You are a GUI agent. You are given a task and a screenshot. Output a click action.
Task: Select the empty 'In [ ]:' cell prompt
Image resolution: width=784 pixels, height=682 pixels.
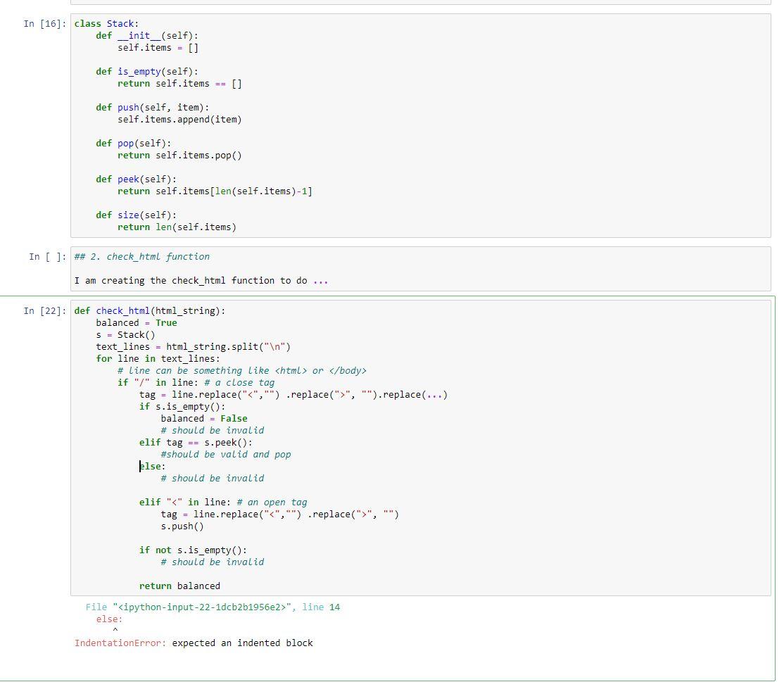click(x=47, y=256)
